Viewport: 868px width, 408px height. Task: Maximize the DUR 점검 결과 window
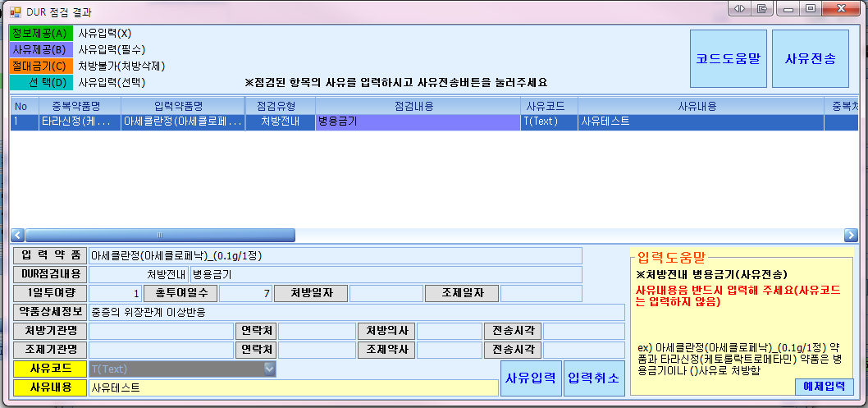coord(811,8)
